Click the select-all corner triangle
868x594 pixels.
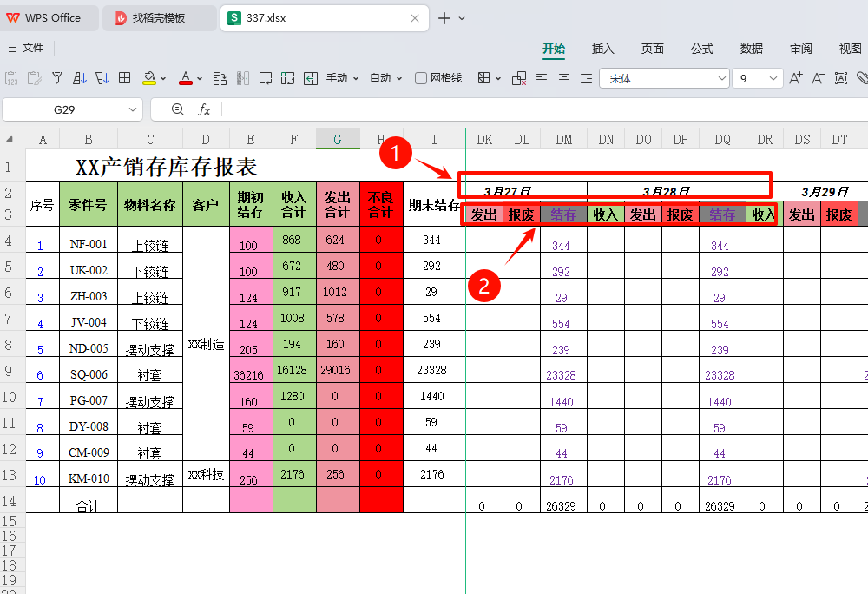tap(10, 140)
